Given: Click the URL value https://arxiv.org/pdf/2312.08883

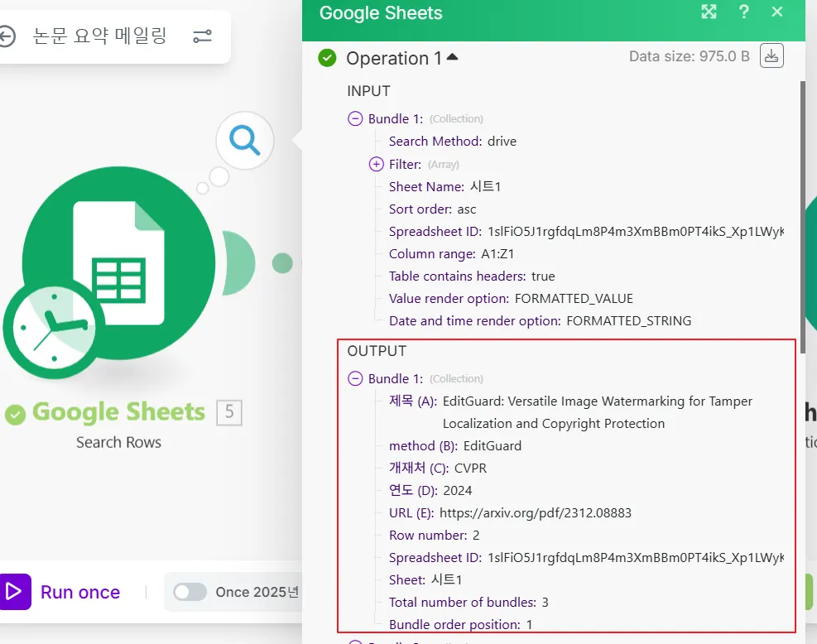Looking at the screenshot, I should tap(536, 513).
